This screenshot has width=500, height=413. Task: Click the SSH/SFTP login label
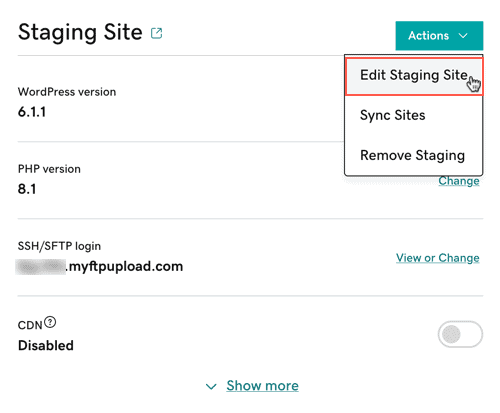point(59,246)
